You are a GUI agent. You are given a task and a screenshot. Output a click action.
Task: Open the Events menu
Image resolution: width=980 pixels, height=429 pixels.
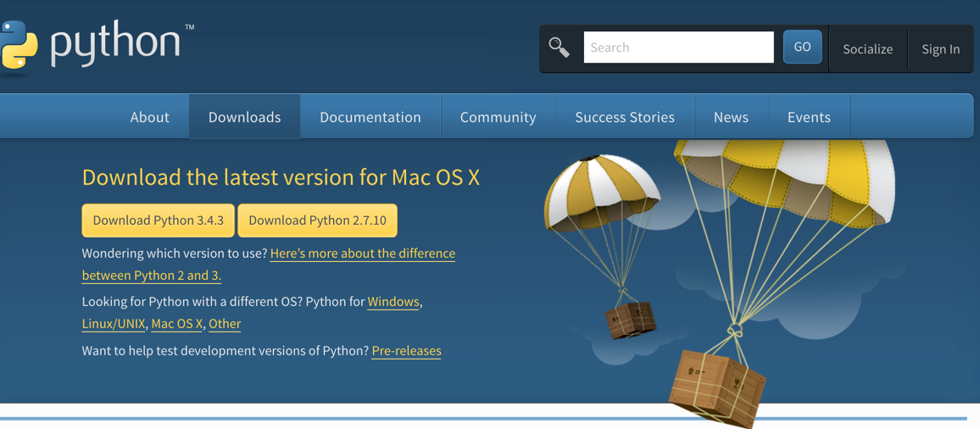point(809,117)
